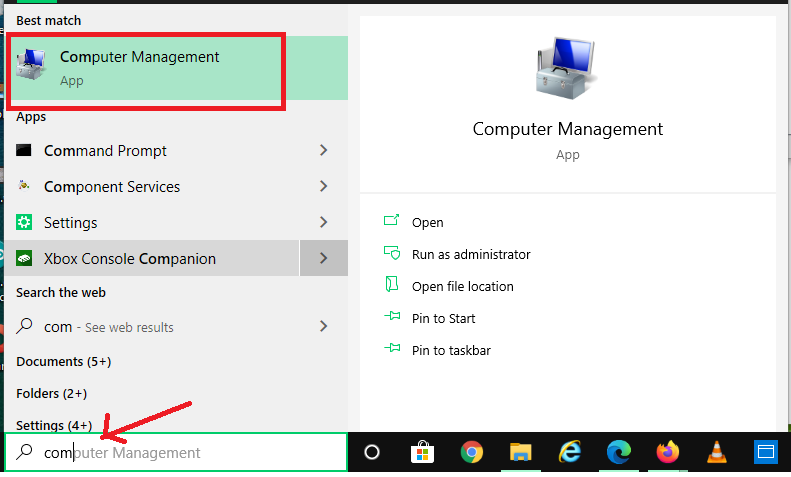Click the search magnifier icon in search box
The height and width of the screenshot is (477, 791).
coord(24,452)
